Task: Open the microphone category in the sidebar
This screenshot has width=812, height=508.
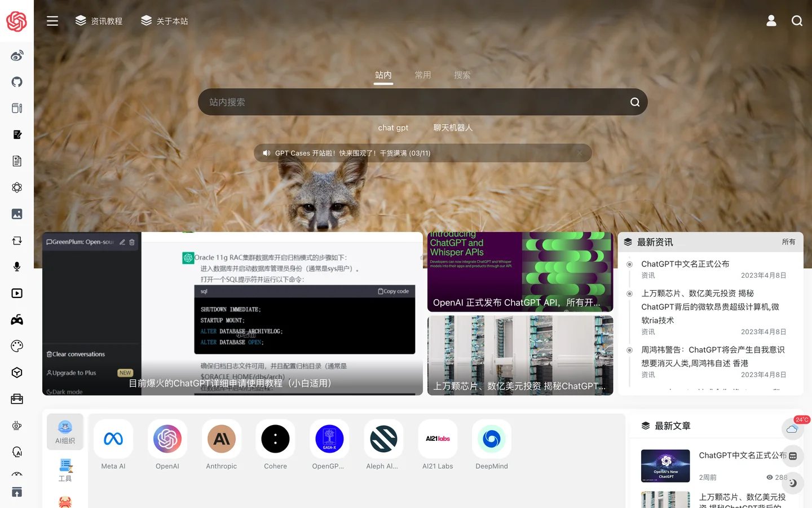Action: click(x=17, y=266)
